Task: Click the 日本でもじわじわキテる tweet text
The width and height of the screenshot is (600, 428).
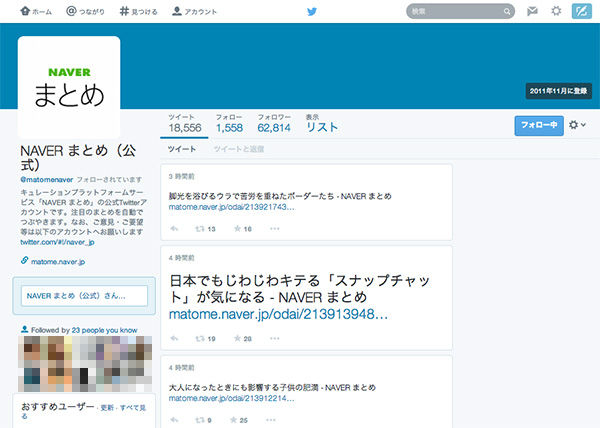Action: click(300, 289)
